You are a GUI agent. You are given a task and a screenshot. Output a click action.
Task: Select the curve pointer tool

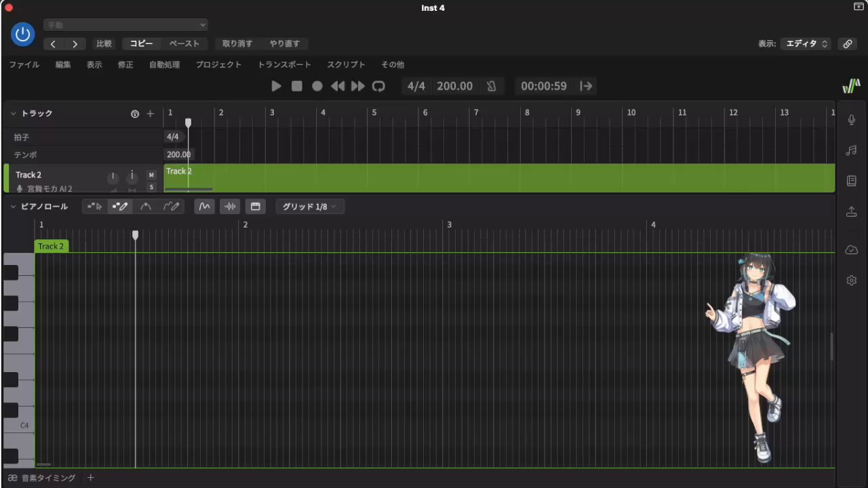pyautogui.click(x=145, y=207)
